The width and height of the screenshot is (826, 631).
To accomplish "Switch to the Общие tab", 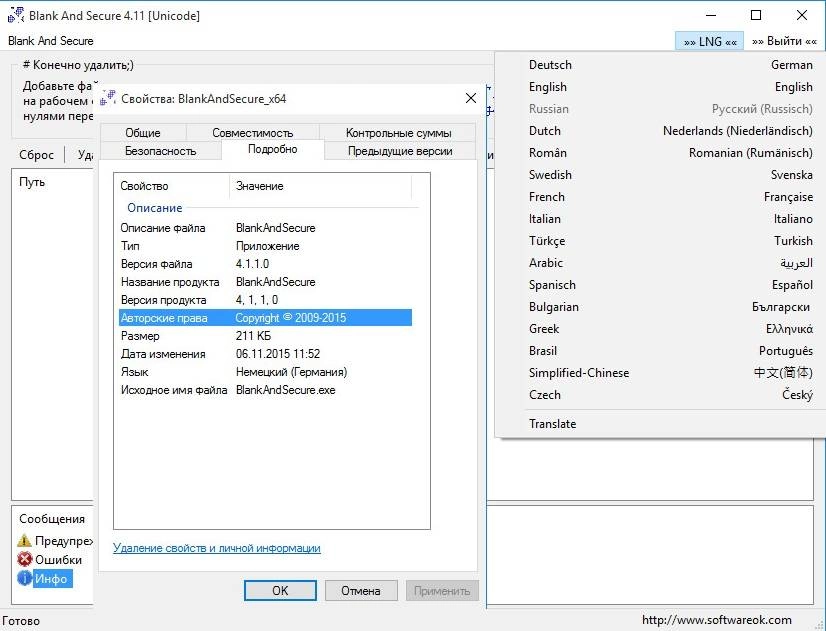I will pos(143,133).
